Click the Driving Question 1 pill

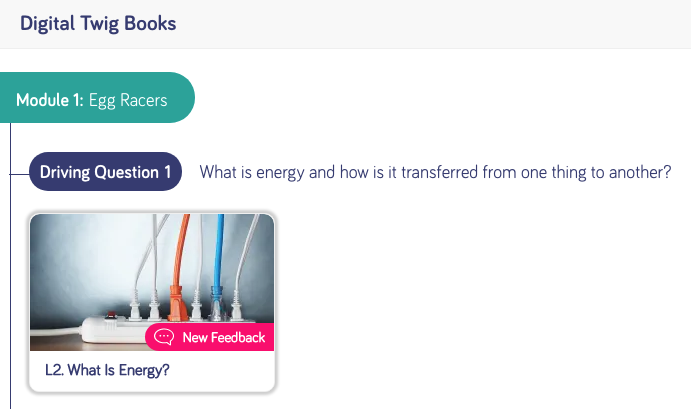coord(105,171)
